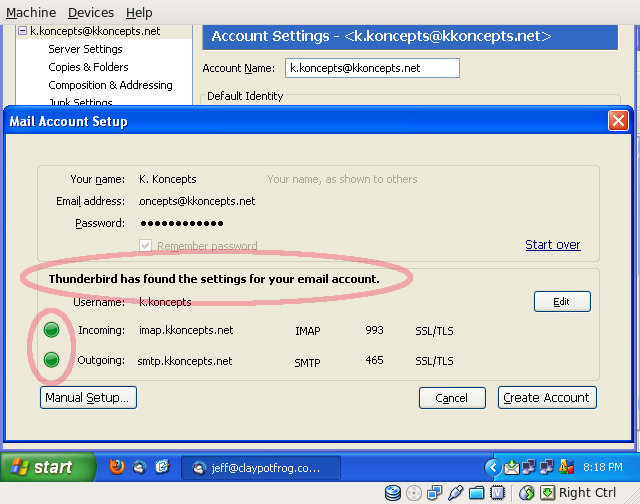The width and height of the screenshot is (640, 504).
Task: Click the Account Settings header banner
Action: click(410, 37)
